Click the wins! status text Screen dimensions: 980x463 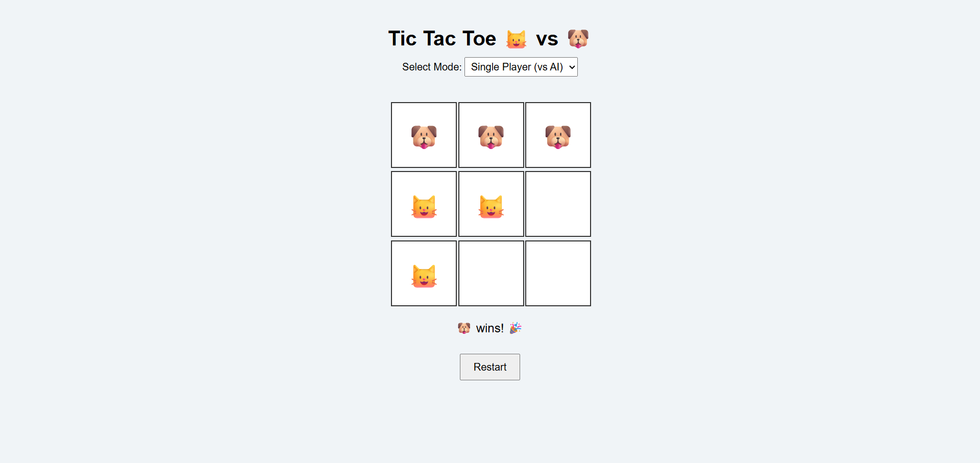tap(490, 328)
